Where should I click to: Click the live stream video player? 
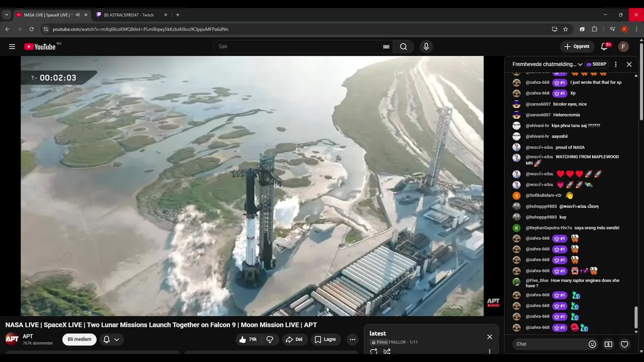point(252,186)
